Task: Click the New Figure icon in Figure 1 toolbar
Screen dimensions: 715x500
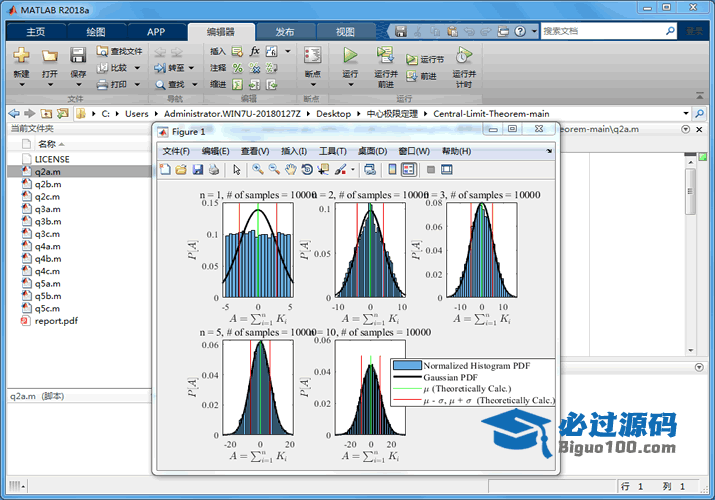Action: 165,170
